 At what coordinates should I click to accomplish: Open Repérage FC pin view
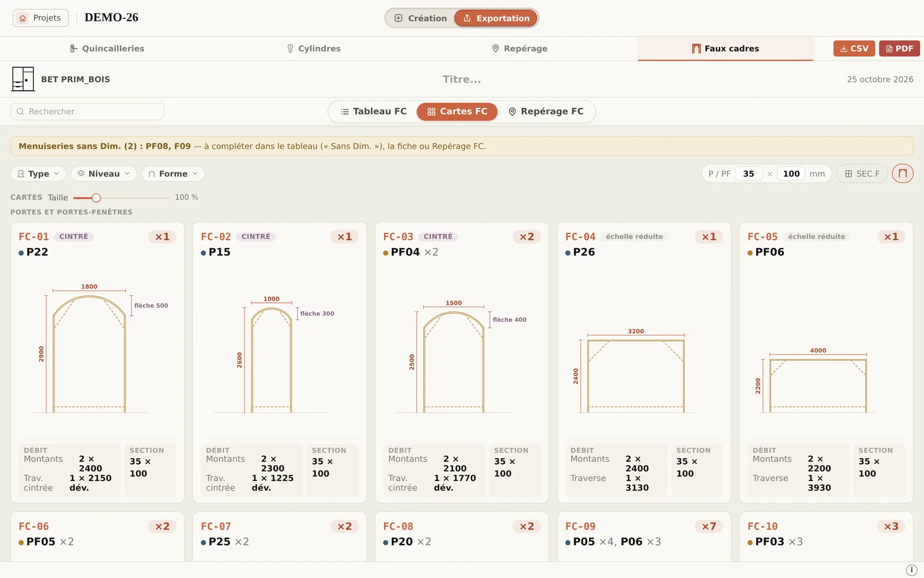(546, 111)
